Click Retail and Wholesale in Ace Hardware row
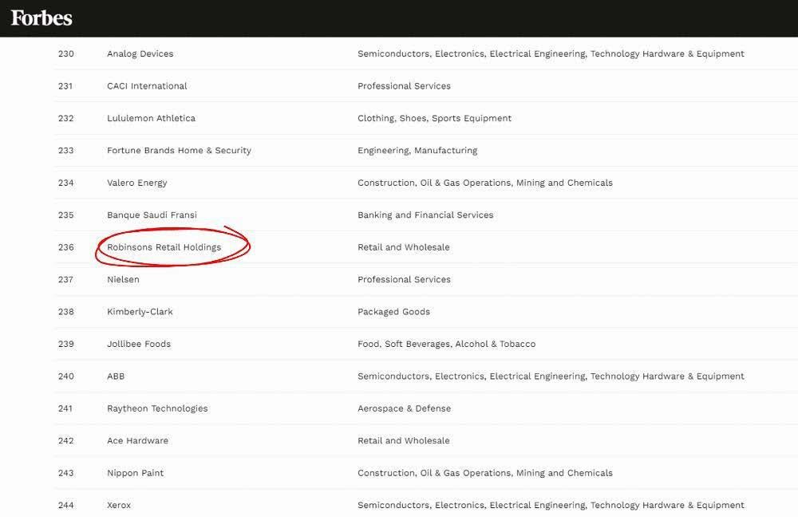 (x=404, y=440)
